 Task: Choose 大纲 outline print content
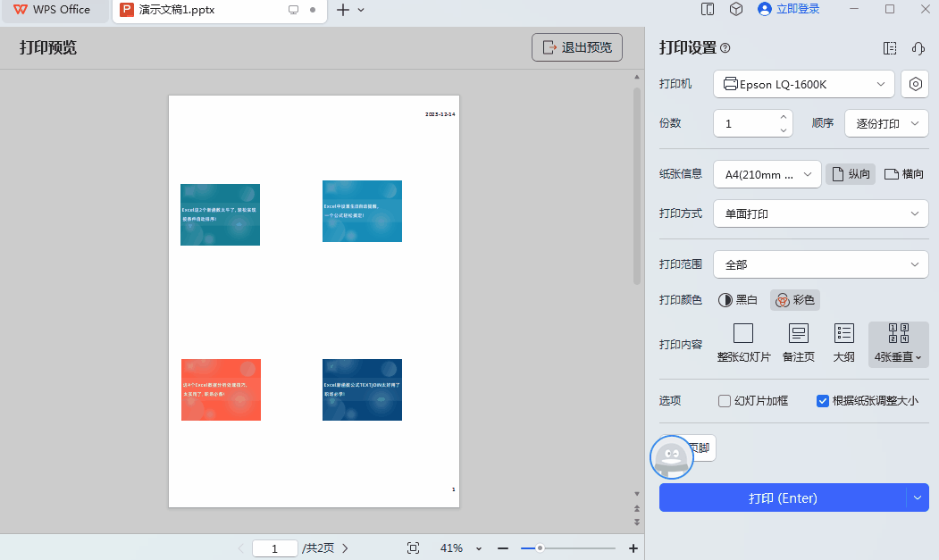[843, 344]
